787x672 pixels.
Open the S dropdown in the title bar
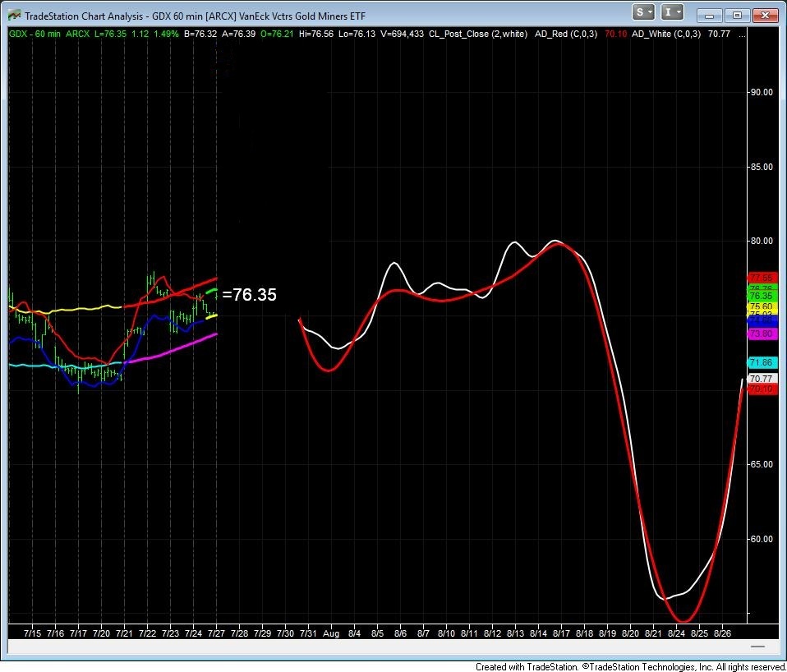[643, 12]
